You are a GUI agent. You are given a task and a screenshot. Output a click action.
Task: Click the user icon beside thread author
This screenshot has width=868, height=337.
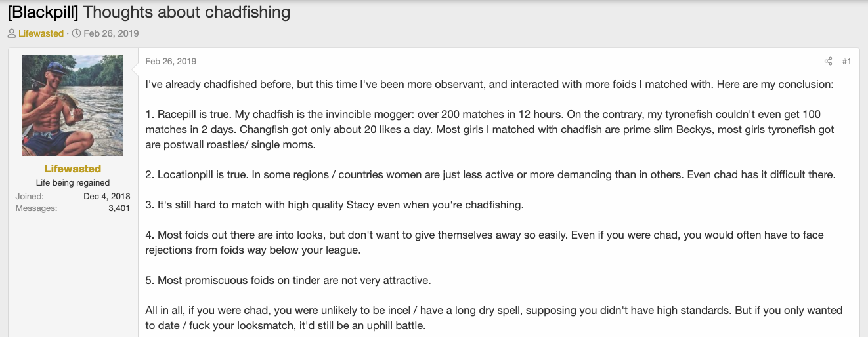(12, 33)
